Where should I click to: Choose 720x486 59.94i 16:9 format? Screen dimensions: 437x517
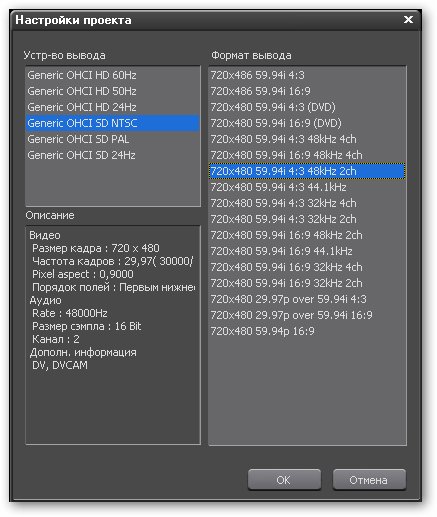[x=307, y=91]
